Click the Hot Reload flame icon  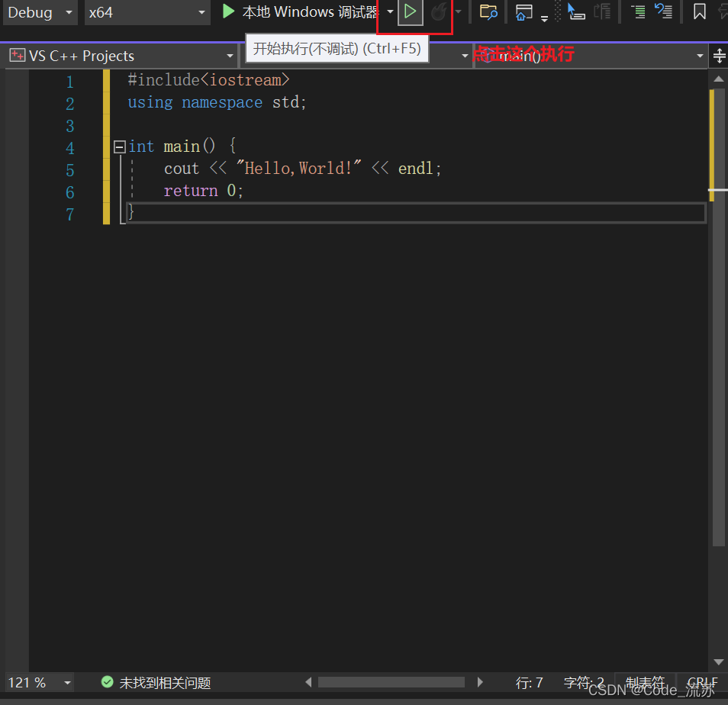(x=438, y=12)
